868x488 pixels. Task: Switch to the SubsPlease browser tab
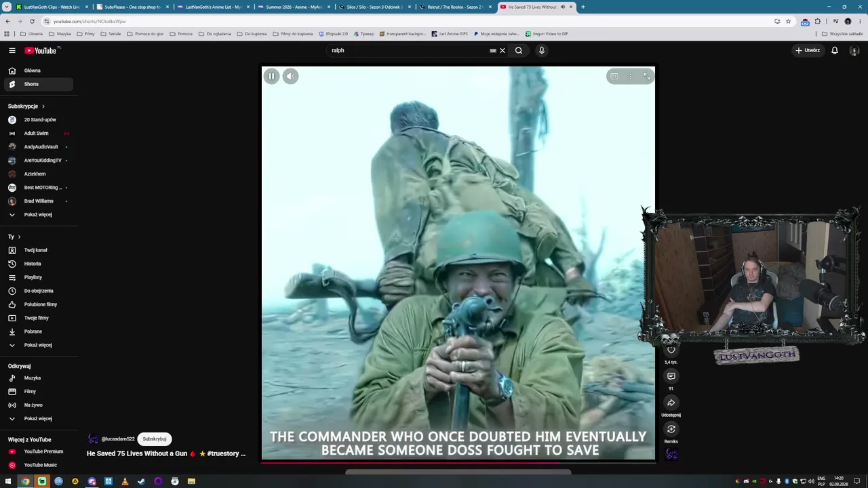pos(131,7)
